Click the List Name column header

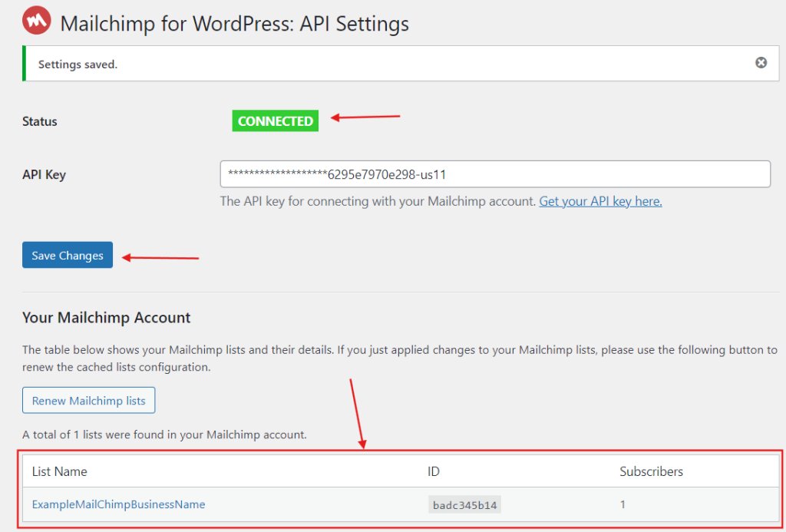pyautogui.click(x=60, y=471)
